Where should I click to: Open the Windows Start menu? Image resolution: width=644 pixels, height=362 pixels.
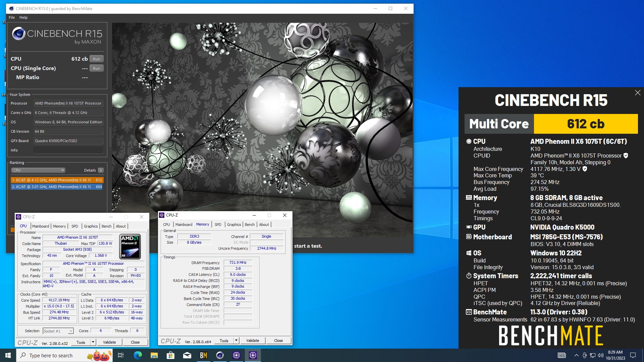(8, 355)
